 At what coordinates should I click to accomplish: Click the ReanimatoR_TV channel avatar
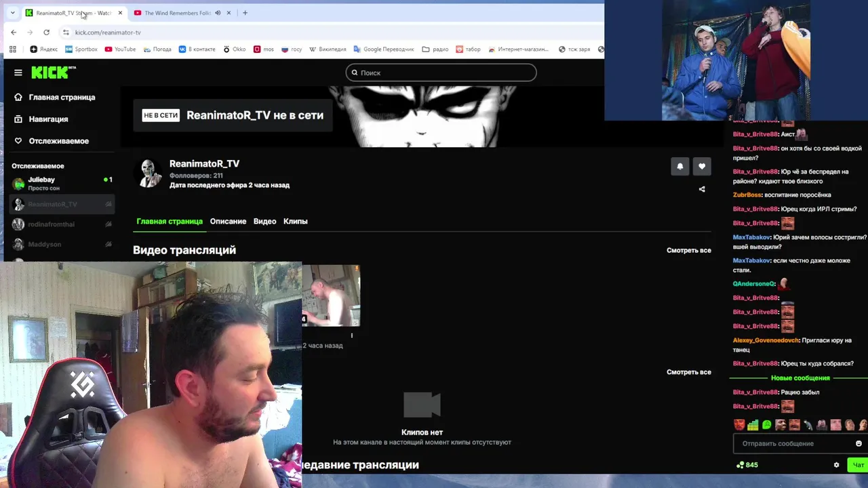[x=149, y=173]
